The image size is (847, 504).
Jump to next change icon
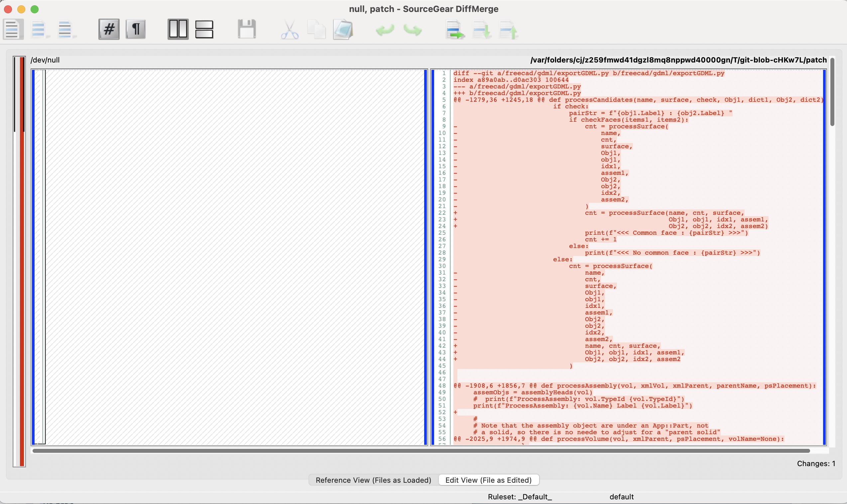click(482, 30)
